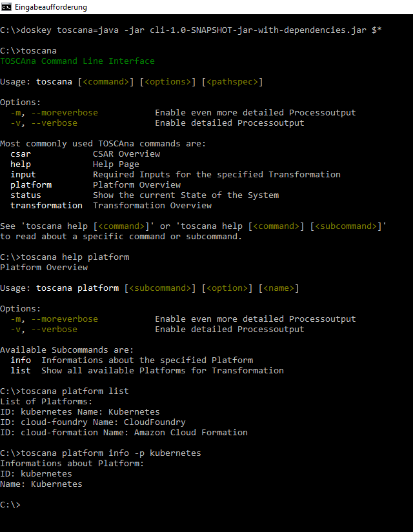Screen dimensions: 413x532
Task: Click the 'help' command in the command list
Action: coord(21,164)
